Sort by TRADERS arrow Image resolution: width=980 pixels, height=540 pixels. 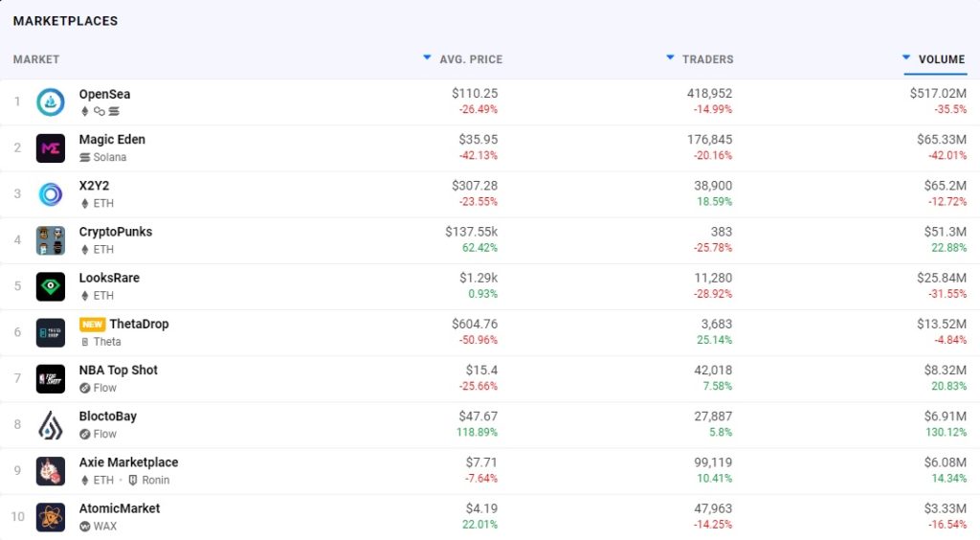[x=670, y=57]
